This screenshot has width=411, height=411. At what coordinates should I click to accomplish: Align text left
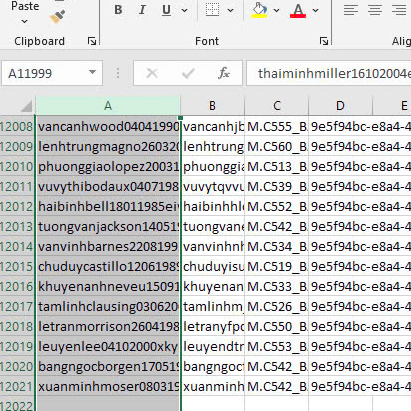[x=351, y=10]
